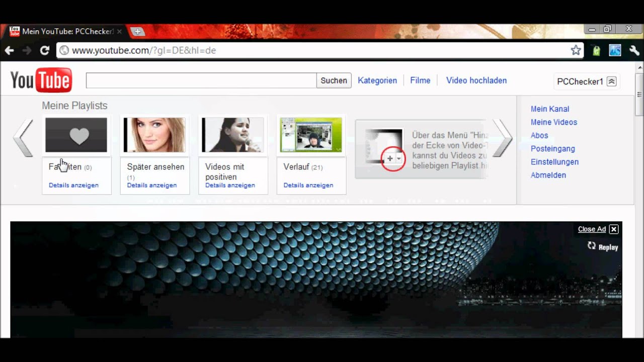Click Details anzeigen under Verlauf
The width and height of the screenshot is (644, 362).
tap(308, 185)
